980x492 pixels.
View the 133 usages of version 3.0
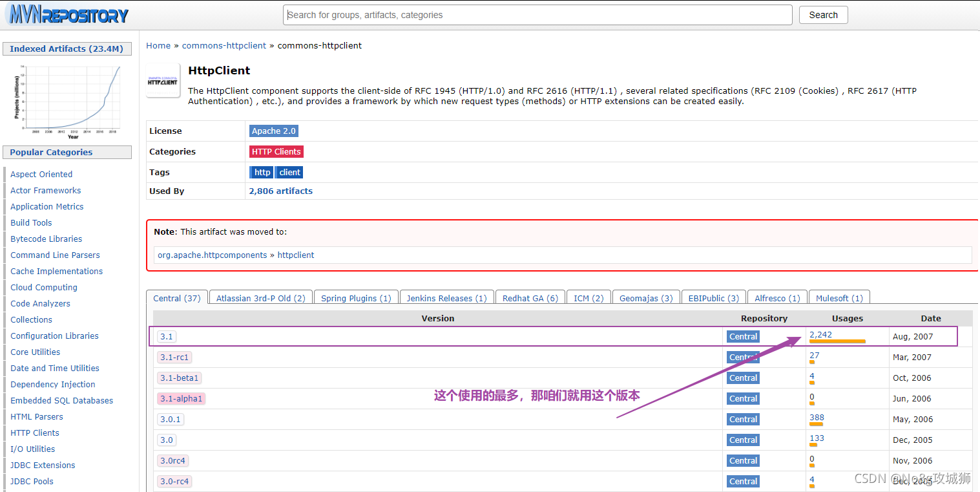pyautogui.click(x=817, y=438)
